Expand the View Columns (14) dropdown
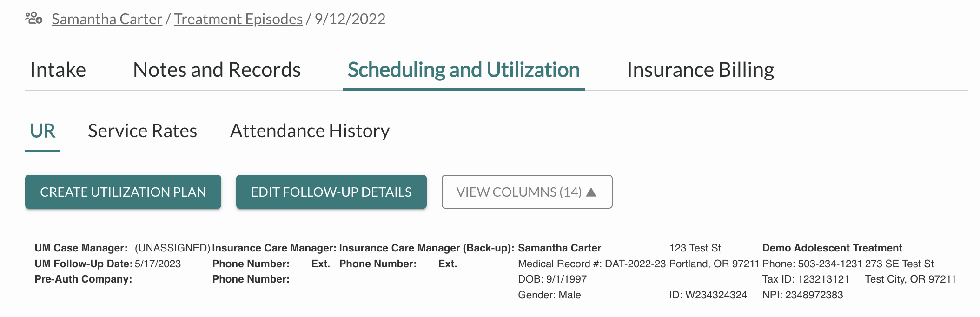Screen dimensions: 980x317 [x=527, y=192]
